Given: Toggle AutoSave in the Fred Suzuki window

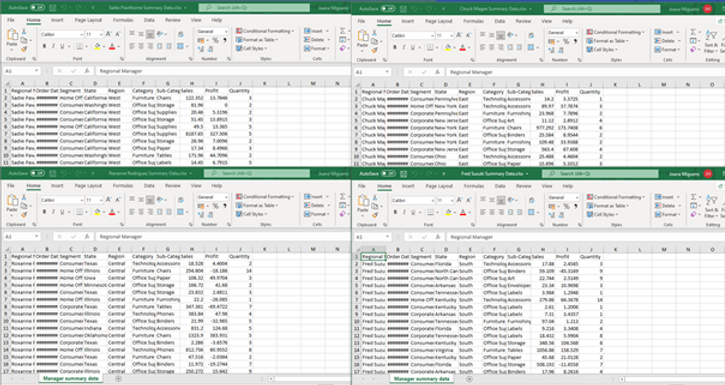Looking at the screenshot, I should tap(387, 173).
